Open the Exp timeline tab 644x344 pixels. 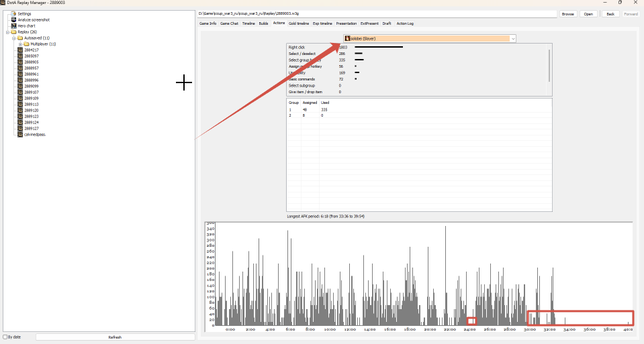point(322,23)
